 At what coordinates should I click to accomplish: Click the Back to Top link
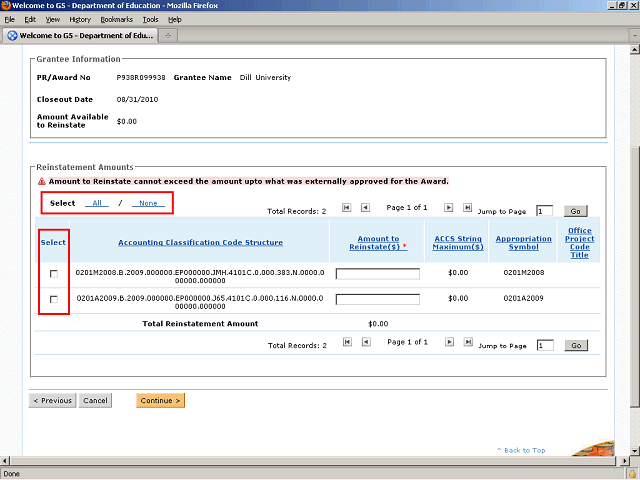coord(525,451)
